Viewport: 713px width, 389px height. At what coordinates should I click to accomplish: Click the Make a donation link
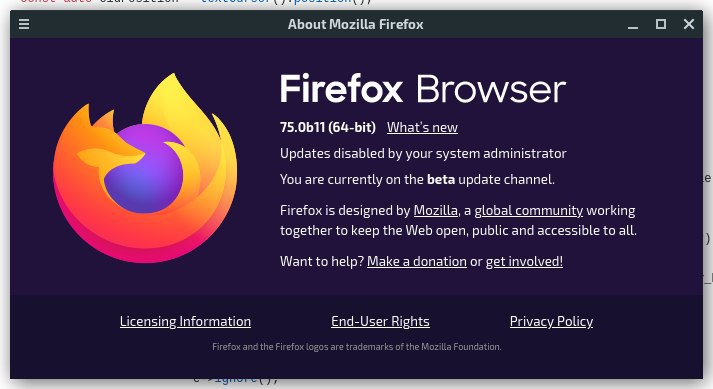coord(417,261)
